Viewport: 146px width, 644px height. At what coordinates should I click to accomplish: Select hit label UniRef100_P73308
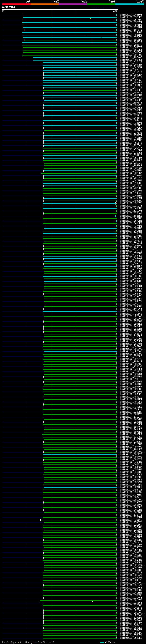tap(131, 123)
